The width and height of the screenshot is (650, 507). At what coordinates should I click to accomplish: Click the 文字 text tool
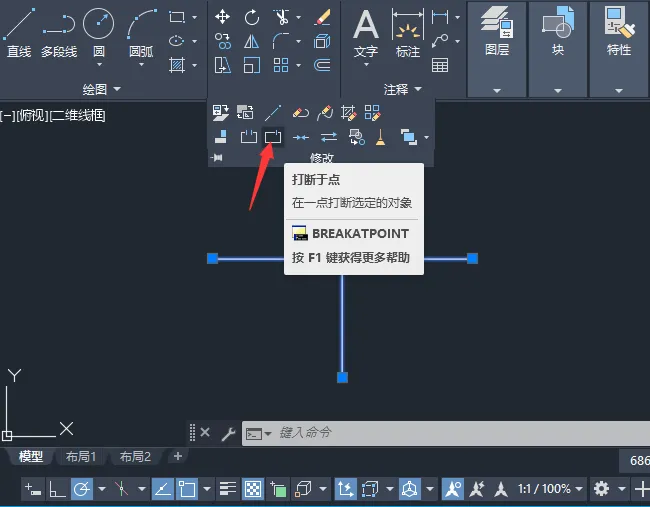click(366, 36)
